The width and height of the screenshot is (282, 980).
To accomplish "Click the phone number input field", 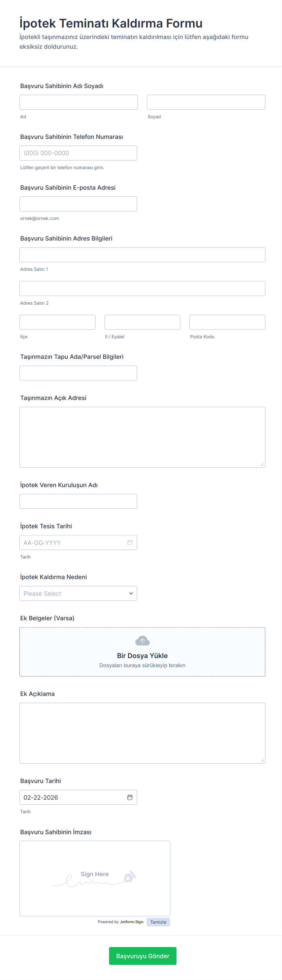I will point(78,153).
